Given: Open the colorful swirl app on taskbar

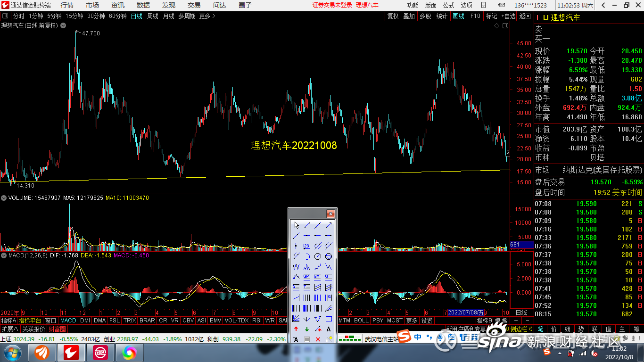Looking at the screenshot, I should click(x=129, y=352).
